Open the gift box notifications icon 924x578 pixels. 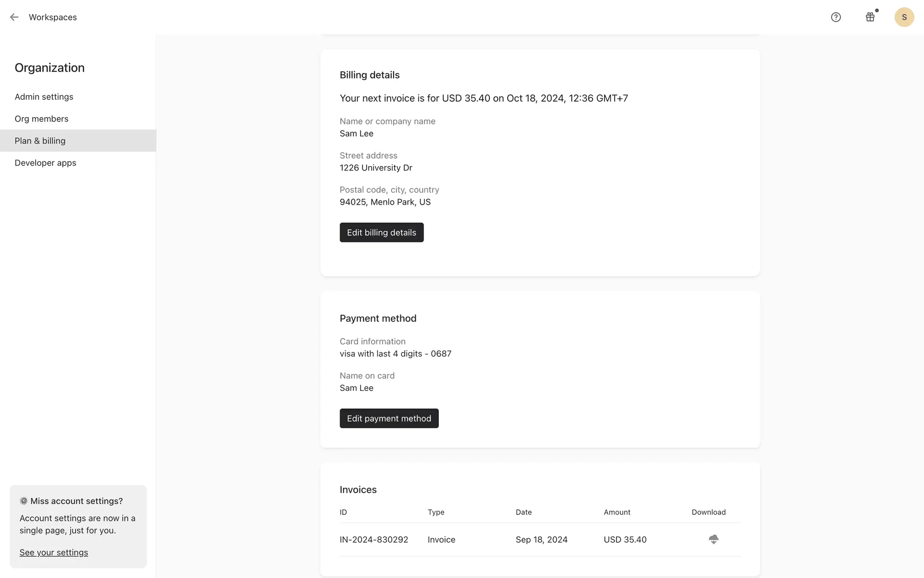870,17
